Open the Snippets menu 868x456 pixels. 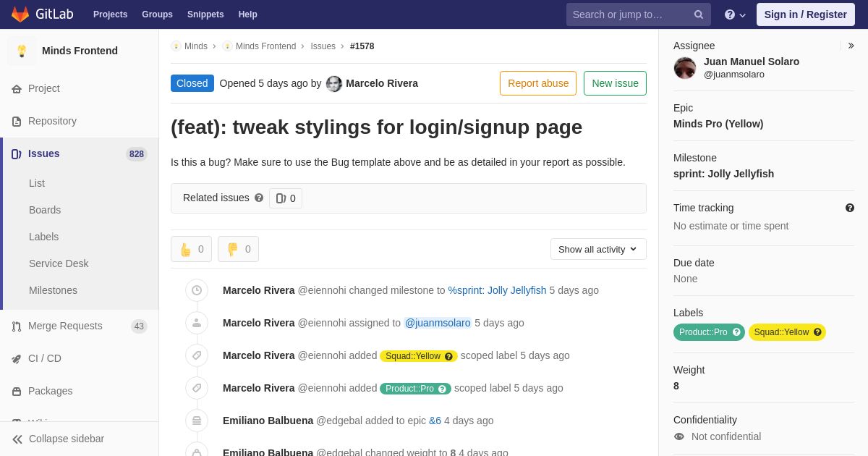pos(205,14)
